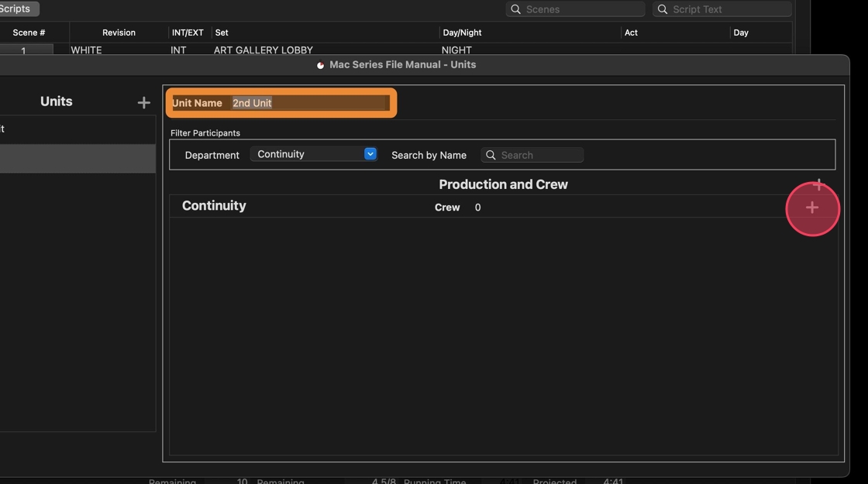The height and width of the screenshot is (484, 868).
Task: Click the Production and Crew heading
Action: tap(503, 184)
